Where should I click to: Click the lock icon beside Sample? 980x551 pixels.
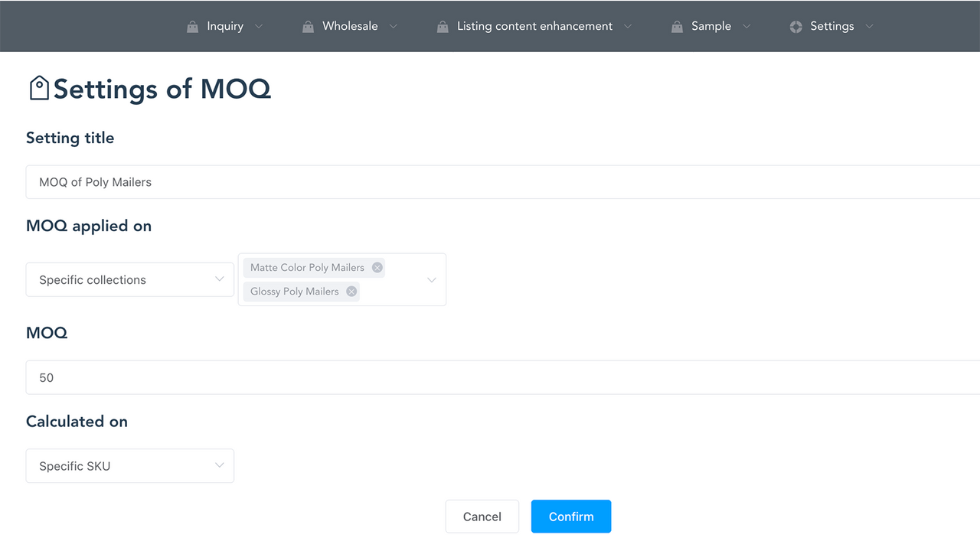[x=677, y=26]
